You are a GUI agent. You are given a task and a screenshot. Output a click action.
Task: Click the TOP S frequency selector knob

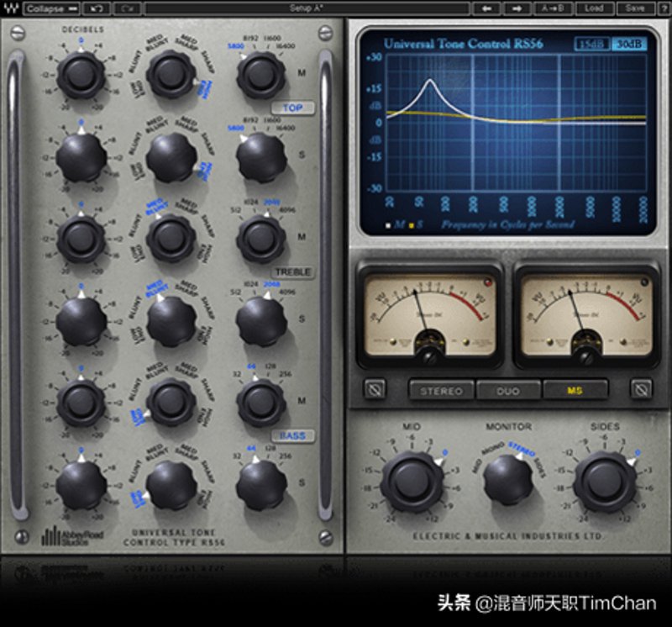(x=261, y=156)
